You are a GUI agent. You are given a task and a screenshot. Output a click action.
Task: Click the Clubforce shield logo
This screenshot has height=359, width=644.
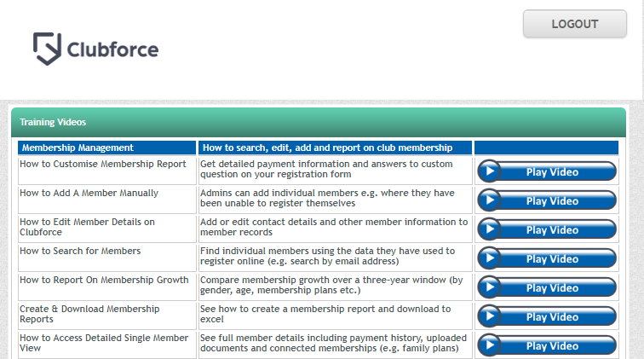[x=48, y=49]
